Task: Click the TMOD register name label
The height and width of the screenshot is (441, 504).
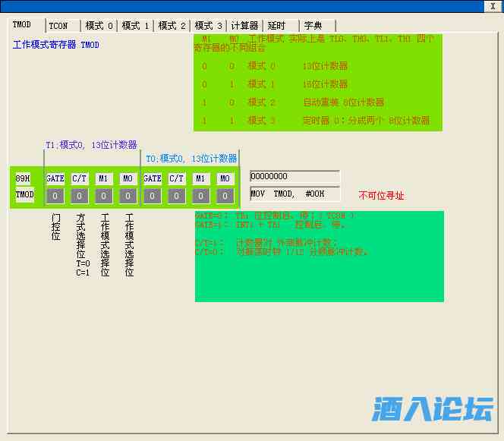Action: pyautogui.click(x=25, y=194)
